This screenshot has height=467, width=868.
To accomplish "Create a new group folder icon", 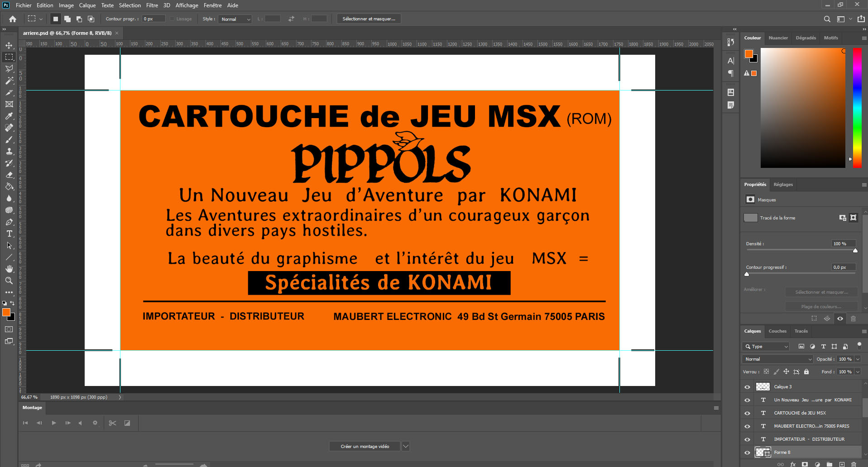I will pyautogui.click(x=830, y=464).
